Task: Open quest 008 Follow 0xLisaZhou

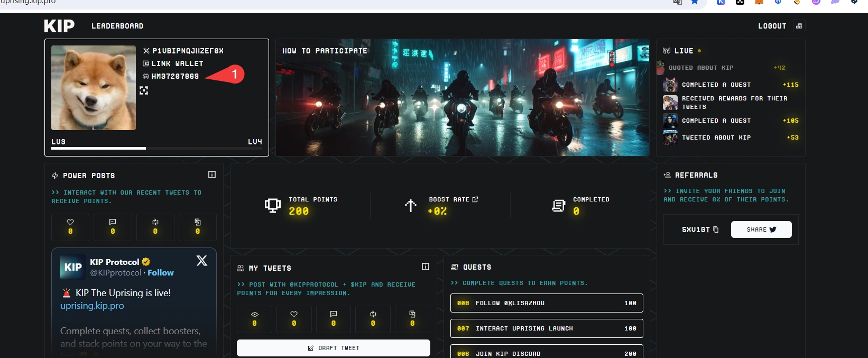Action: coord(547,303)
